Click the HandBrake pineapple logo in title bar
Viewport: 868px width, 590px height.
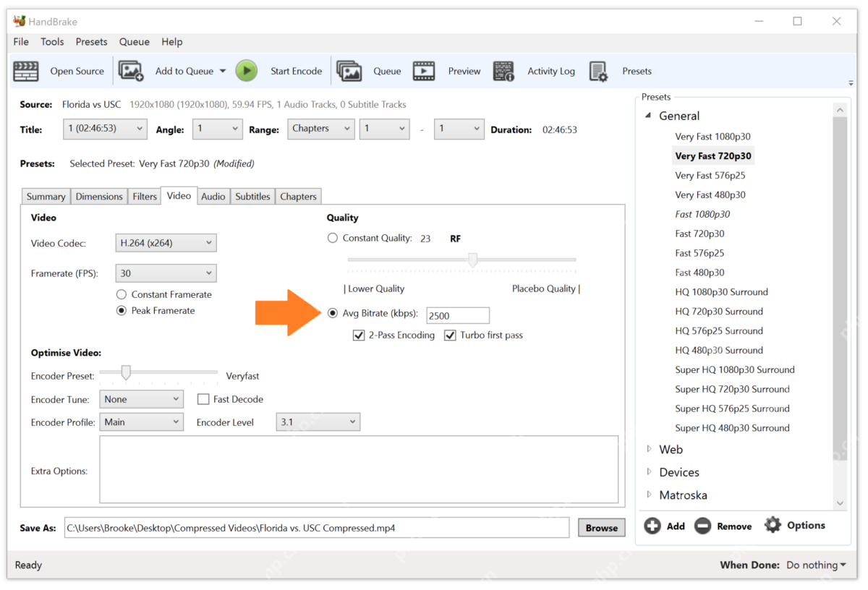click(x=20, y=21)
